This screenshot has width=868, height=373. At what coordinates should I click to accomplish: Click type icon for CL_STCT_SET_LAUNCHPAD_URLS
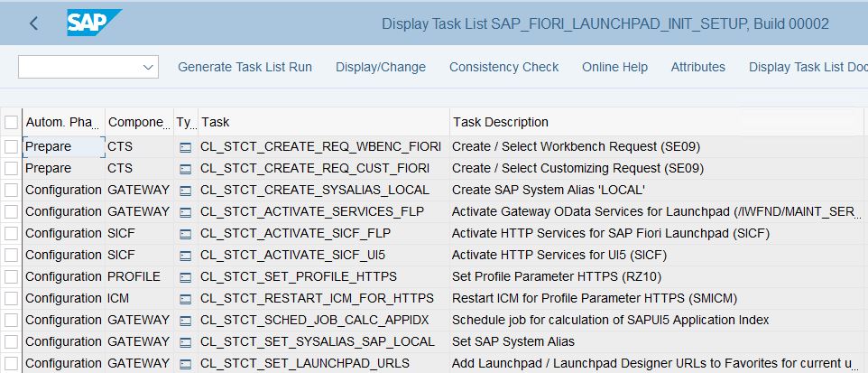(186, 364)
